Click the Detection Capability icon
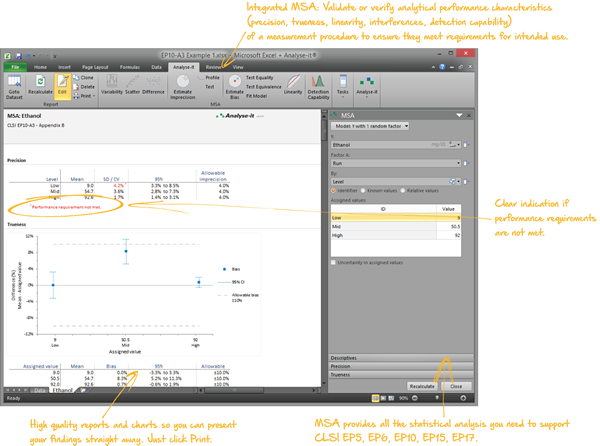Image resolution: width=600 pixels, height=446 pixels. tap(318, 87)
